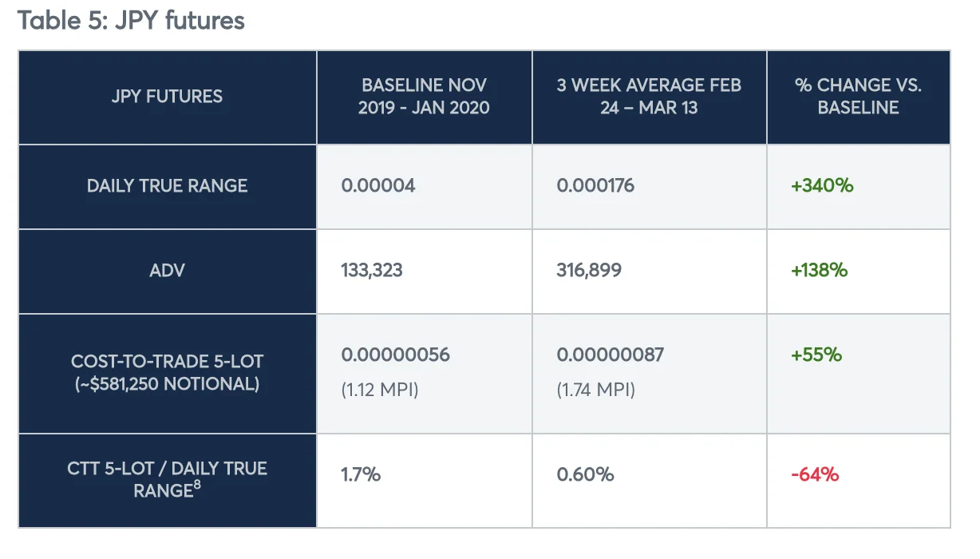Open footnote 8 superscript reference

point(196,486)
